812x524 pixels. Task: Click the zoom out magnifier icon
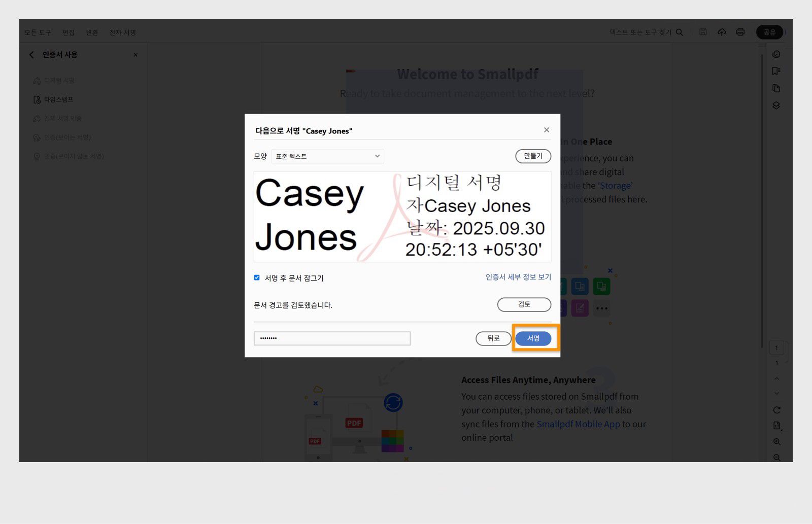tap(777, 458)
